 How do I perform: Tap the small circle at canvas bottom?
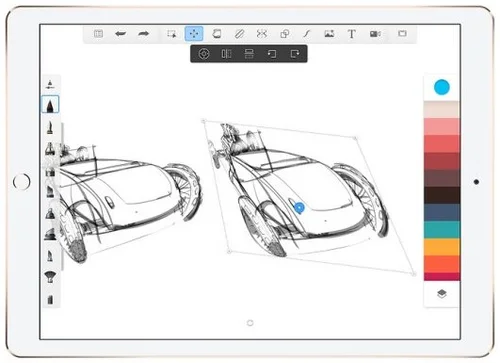click(x=250, y=323)
